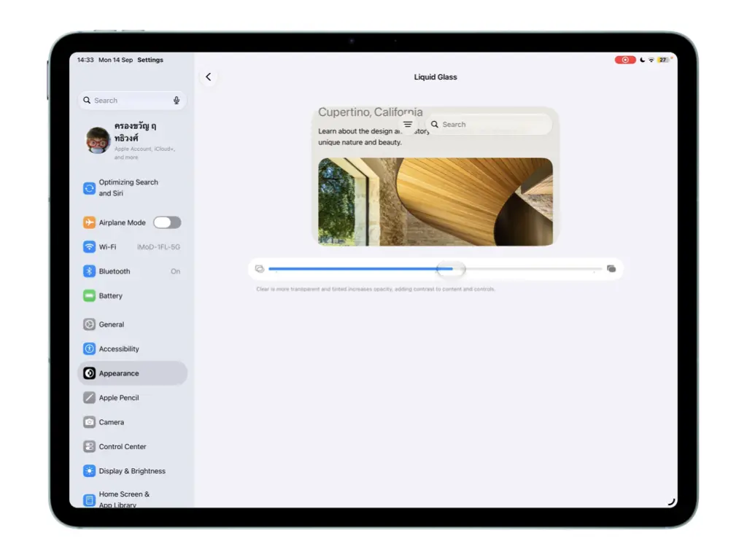Image resolution: width=747 pixels, height=560 pixels.
Task: Click the Home Screen & App Library icon
Action: point(89,500)
